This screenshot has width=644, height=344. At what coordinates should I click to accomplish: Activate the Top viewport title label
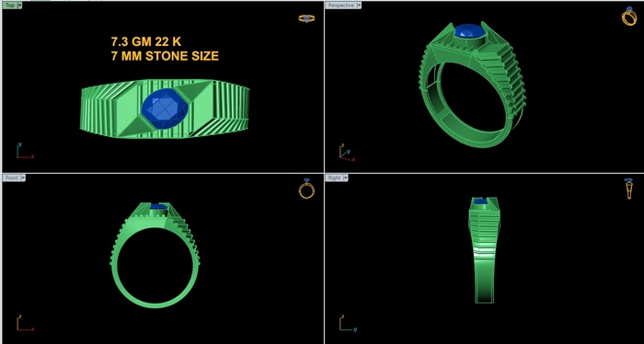click(10, 6)
